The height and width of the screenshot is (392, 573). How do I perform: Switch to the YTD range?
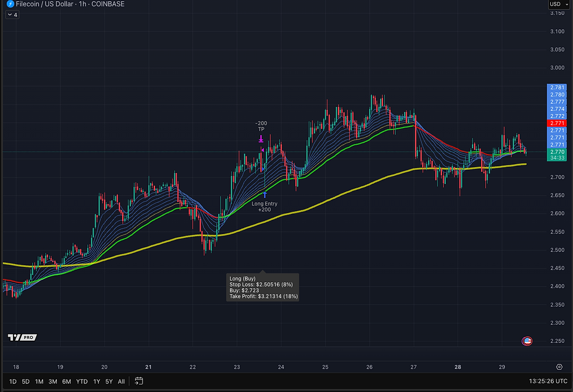pos(82,381)
